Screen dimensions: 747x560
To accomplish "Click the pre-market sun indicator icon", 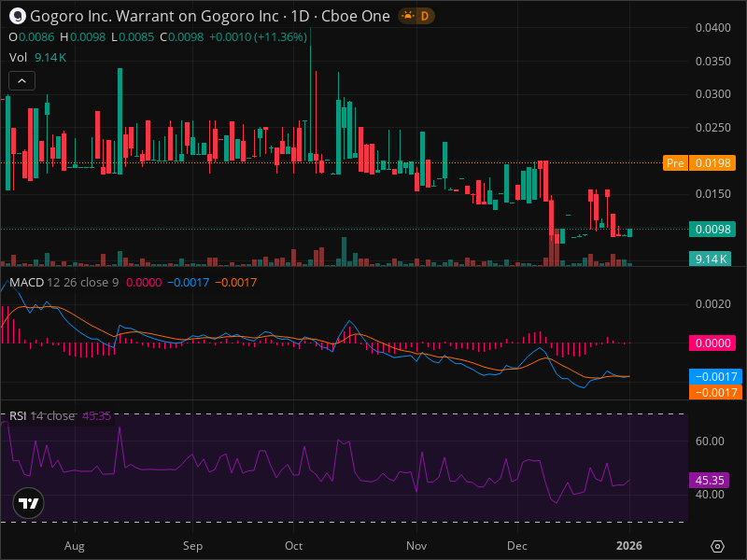I will click(408, 16).
